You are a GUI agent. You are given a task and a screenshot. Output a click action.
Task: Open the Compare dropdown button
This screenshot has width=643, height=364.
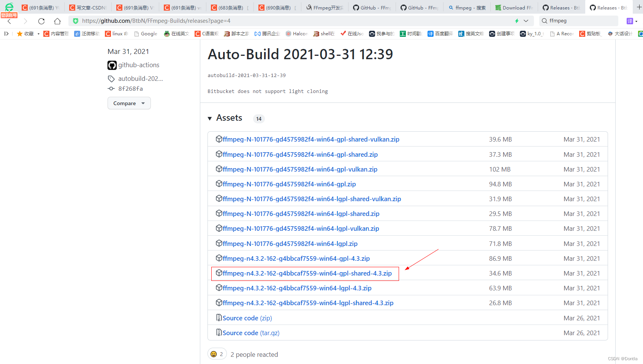coord(129,103)
